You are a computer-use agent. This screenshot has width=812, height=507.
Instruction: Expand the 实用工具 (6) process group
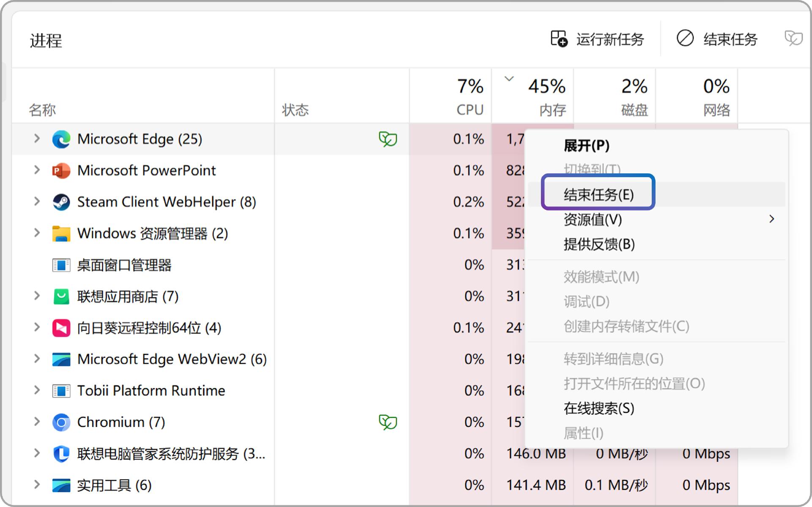point(37,485)
